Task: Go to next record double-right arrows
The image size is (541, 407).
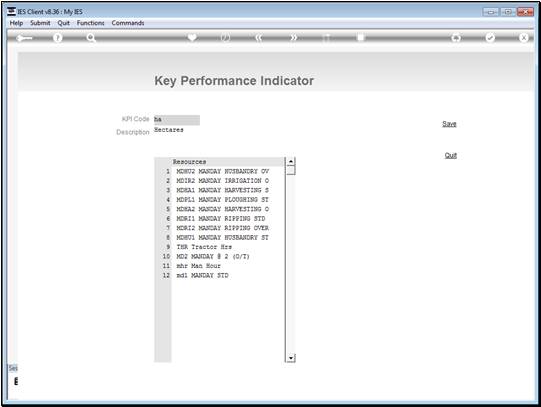Action: (x=293, y=38)
